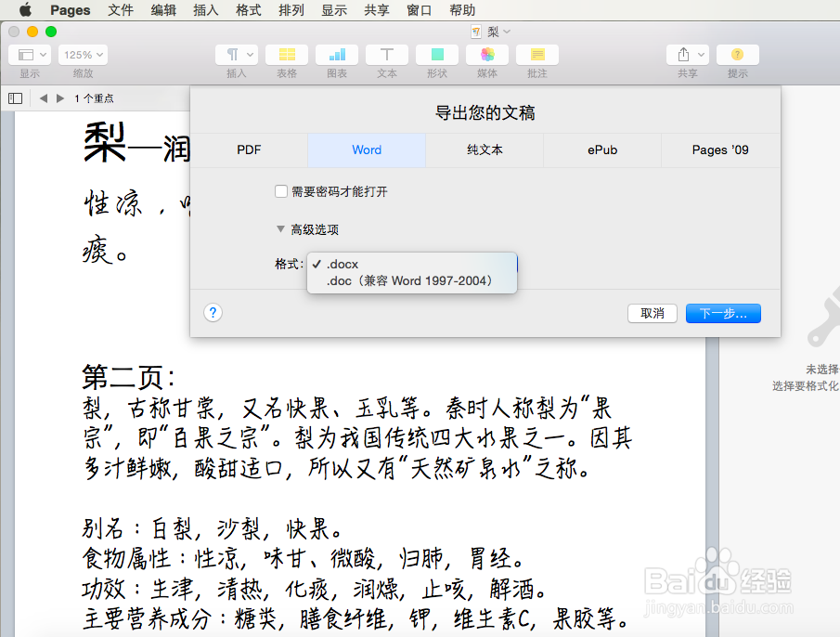Add a text box with 文本 icon
Image resolution: width=840 pixels, height=637 pixels.
coord(387,55)
